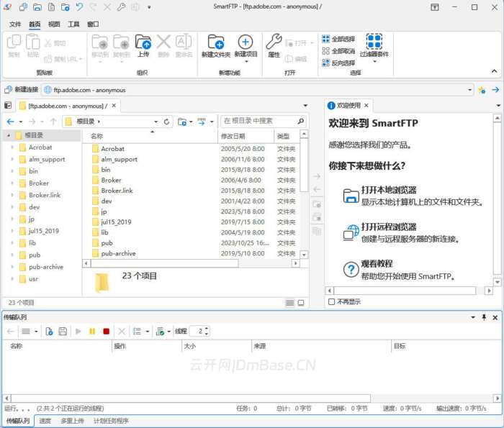Screen dimensions: 504x428
Task: Close the ftp.adobe.com browser tab
Action: (114, 105)
